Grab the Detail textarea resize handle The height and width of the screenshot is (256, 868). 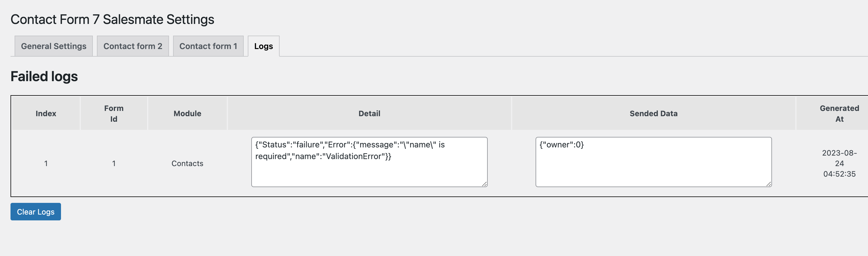pos(484,184)
